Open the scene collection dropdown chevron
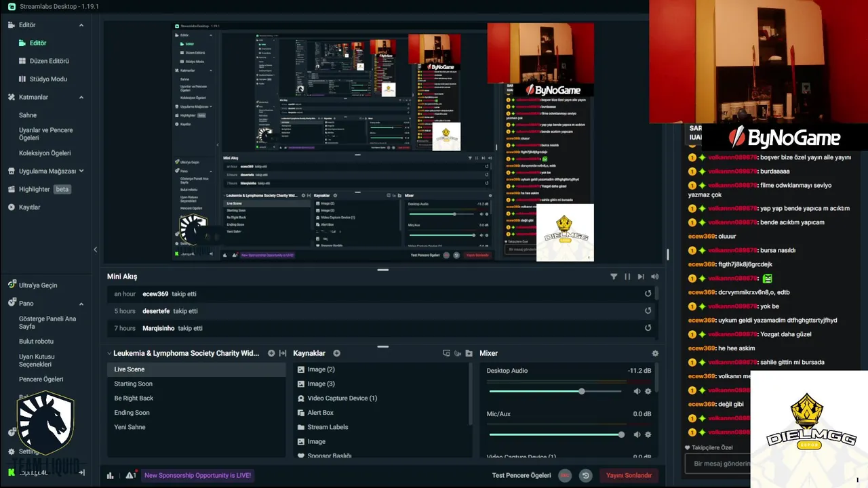Image resolution: width=868 pixels, height=488 pixels. pos(109,353)
